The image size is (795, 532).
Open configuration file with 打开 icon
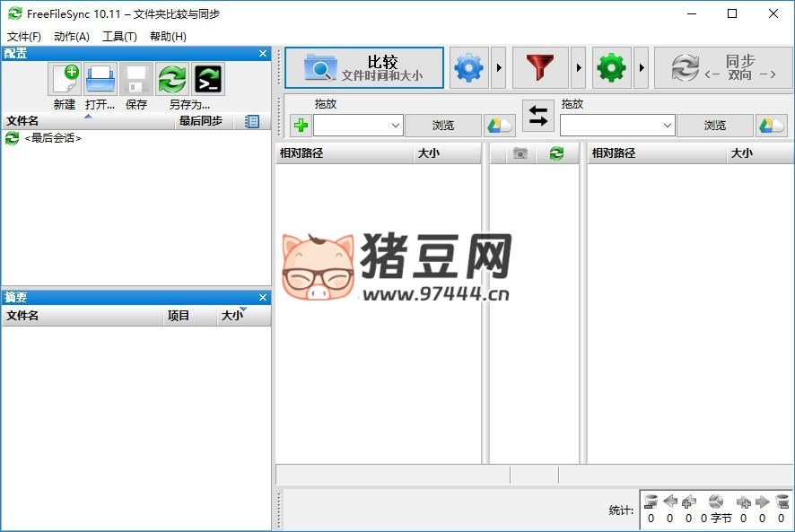[x=100, y=79]
